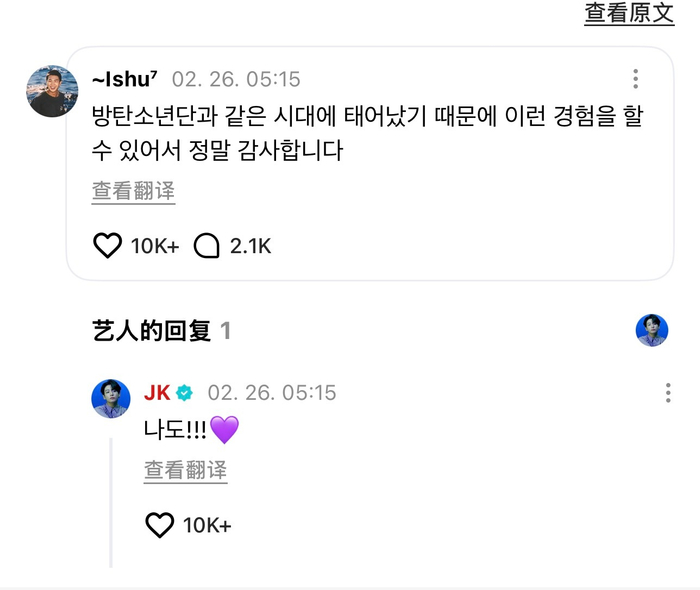This screenshot has width=700, height=590.
Task: Open the three-dot menu on ~Ishu⁷'s post
Action: click(635, 80)
